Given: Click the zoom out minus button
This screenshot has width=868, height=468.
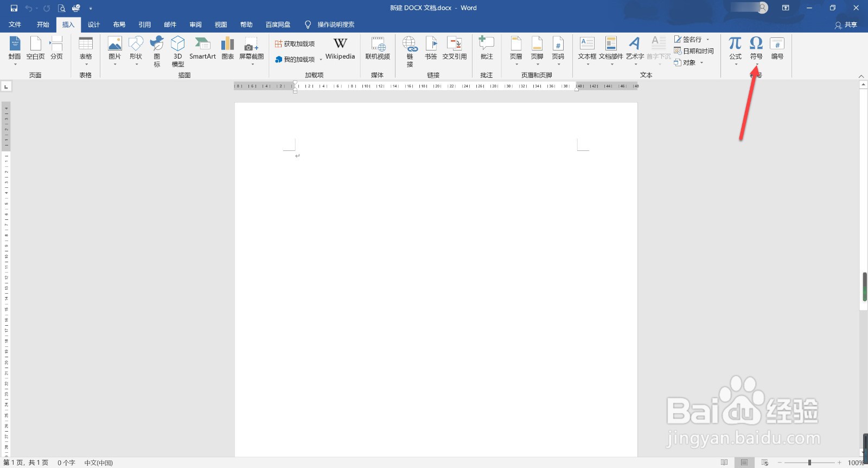Looking at the screenshot, I should 780,463.
